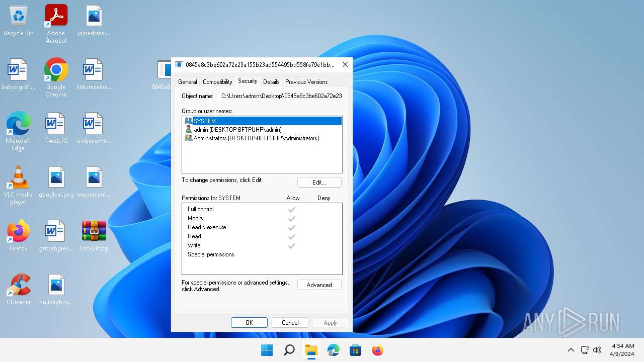Click the Object name path text

pos(282,96)
